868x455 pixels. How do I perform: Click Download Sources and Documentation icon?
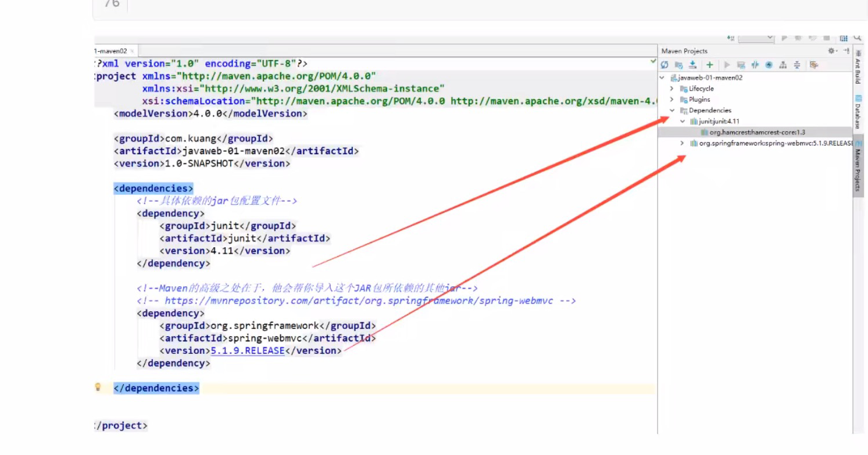[692, 65]
